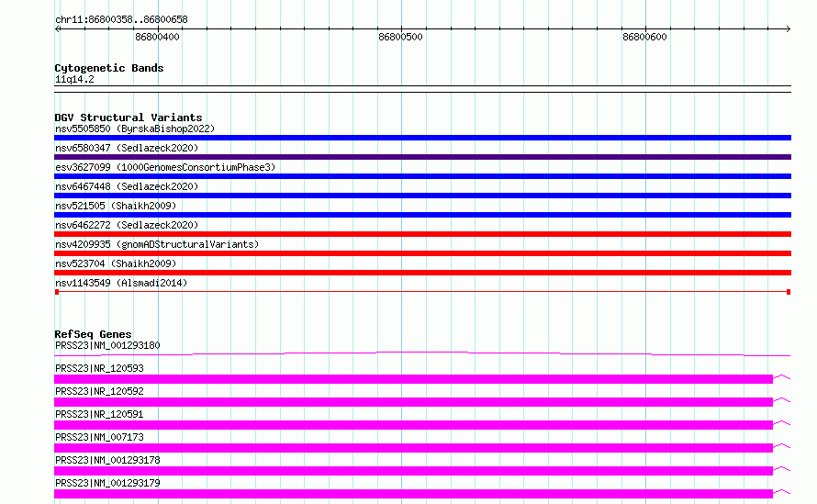Select the Cytogenetic Bands track title
Image resolution: width=817 pixels, height=504 pixels.
(x=109, y=68)
